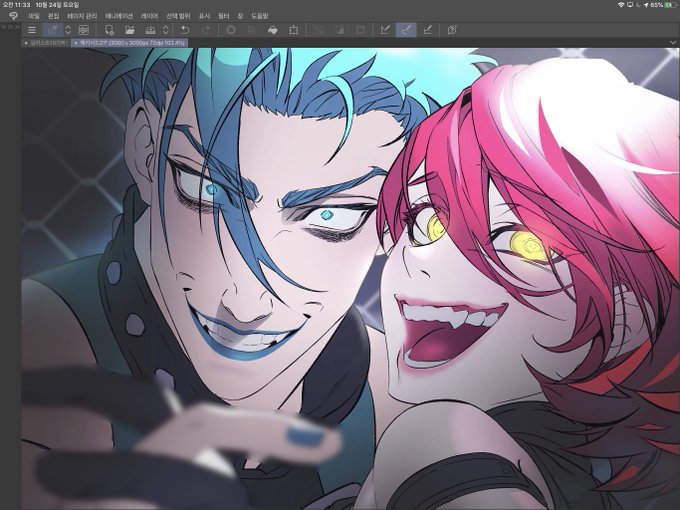The image size is (680, 510).
Task: Create a new document
Action: pyautogui.click(x=109, y=30)
